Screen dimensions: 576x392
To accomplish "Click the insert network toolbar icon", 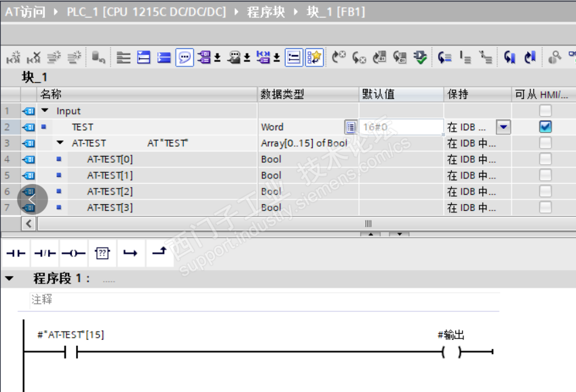I will click(13, 58).
